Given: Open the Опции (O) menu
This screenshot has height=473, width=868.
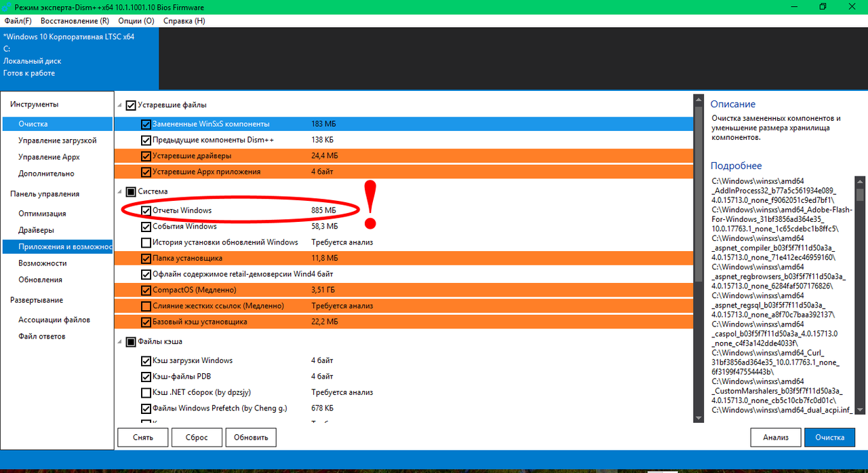Looking at the screenshot, I should (x=136, y=21).
